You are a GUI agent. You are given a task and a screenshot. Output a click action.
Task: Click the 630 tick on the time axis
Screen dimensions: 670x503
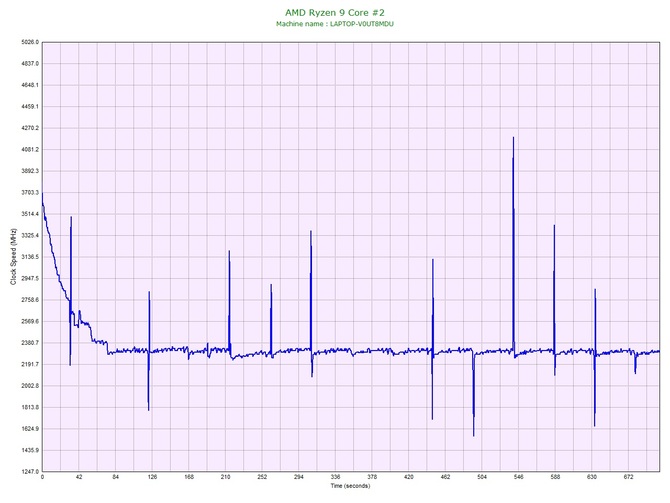click(592, 477)
